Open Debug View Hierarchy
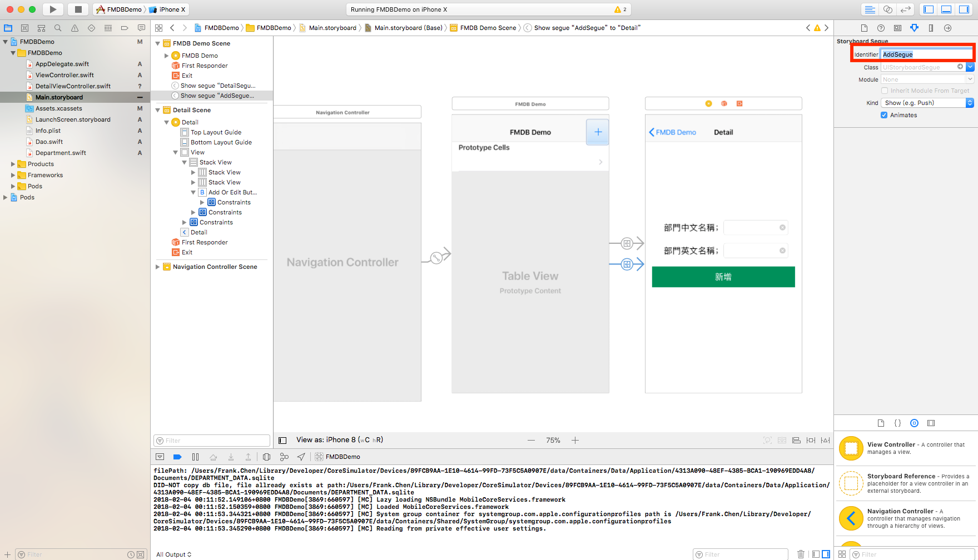978x560 pixels. click(267, 457)
